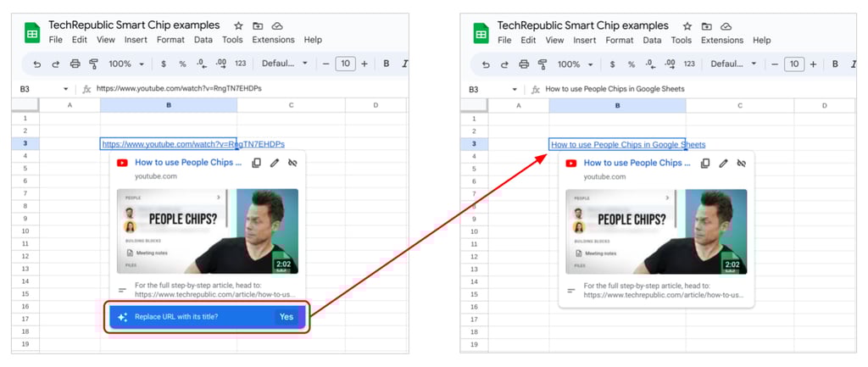Open video title link in left preview card
This screenshot has height=367, width=868.
pos(188,163)
